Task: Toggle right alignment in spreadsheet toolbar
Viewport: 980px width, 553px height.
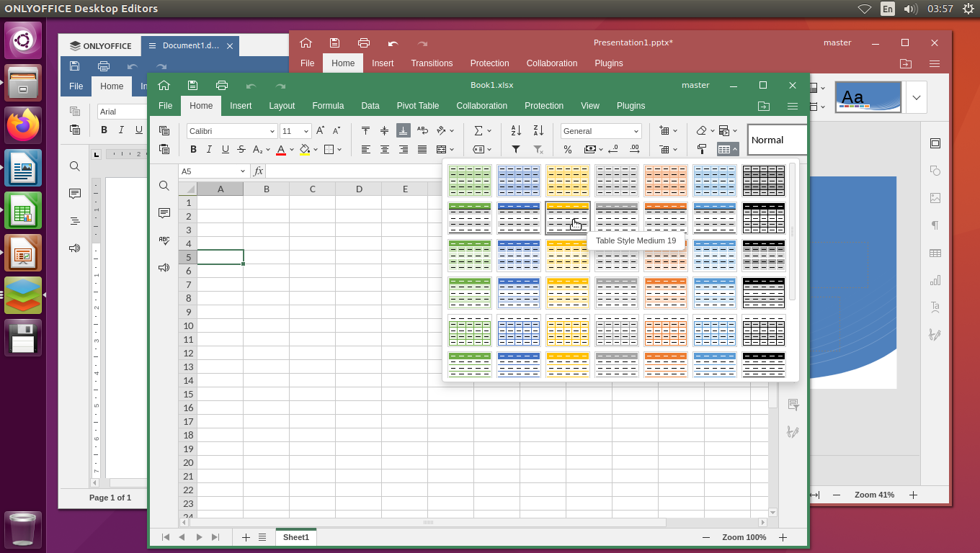Action: (404, 150)
